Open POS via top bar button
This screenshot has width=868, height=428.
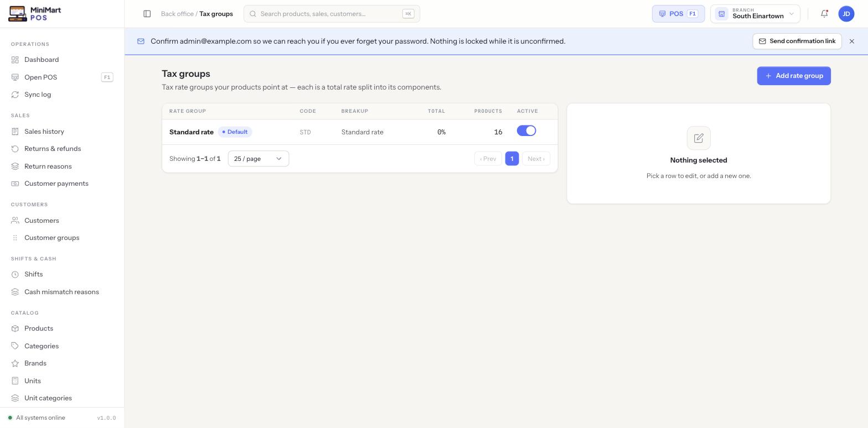pyautogui.click(x=678, y=14)
